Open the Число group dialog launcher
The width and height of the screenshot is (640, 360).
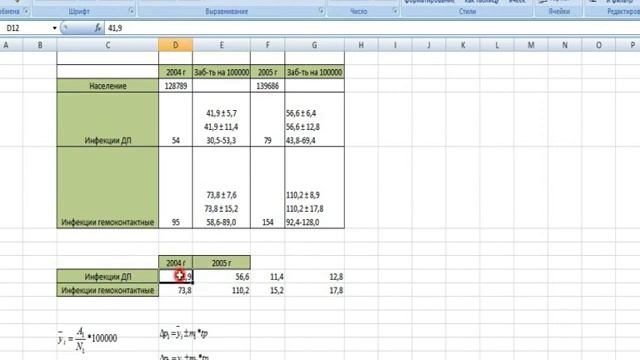coord(395,11)
